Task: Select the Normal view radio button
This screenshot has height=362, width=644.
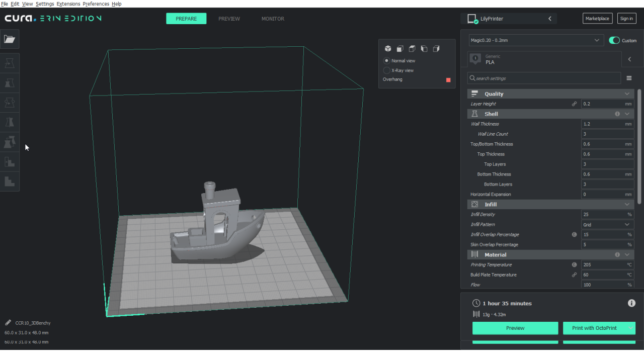Action: [x=386, y=60]
